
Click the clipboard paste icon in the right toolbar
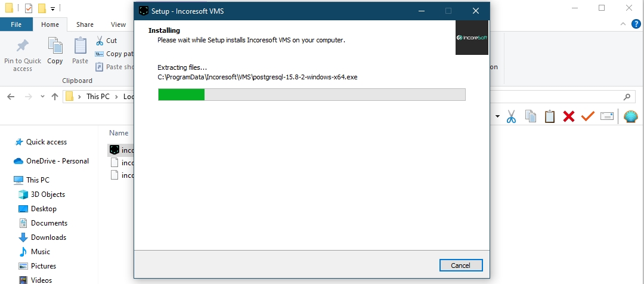coord(550,116)
